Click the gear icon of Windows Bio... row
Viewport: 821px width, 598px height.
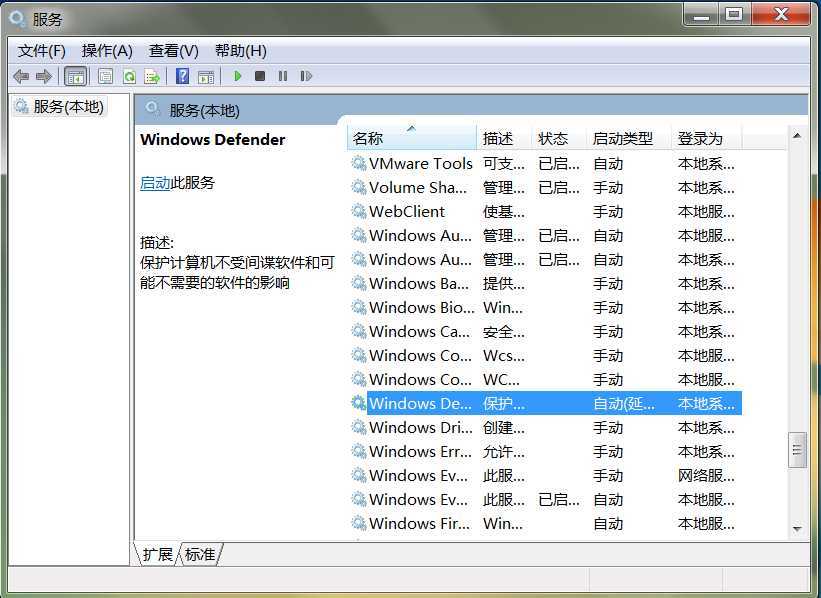click(x=359, y=307)
